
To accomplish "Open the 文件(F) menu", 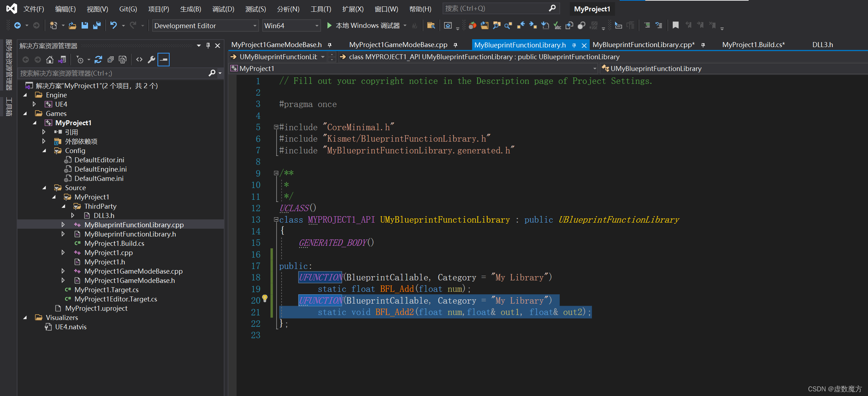I will (33, 9).
